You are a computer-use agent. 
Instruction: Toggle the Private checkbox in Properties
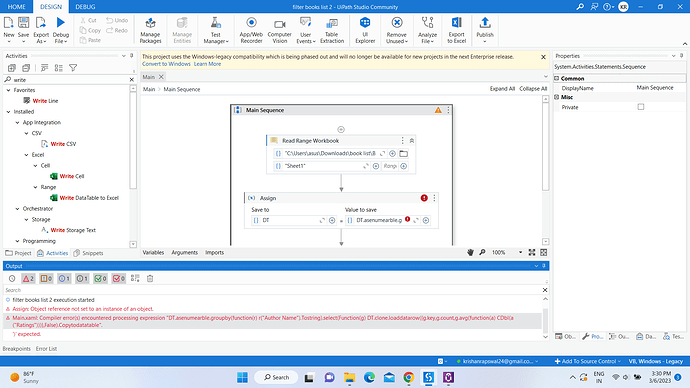(641, 107)
